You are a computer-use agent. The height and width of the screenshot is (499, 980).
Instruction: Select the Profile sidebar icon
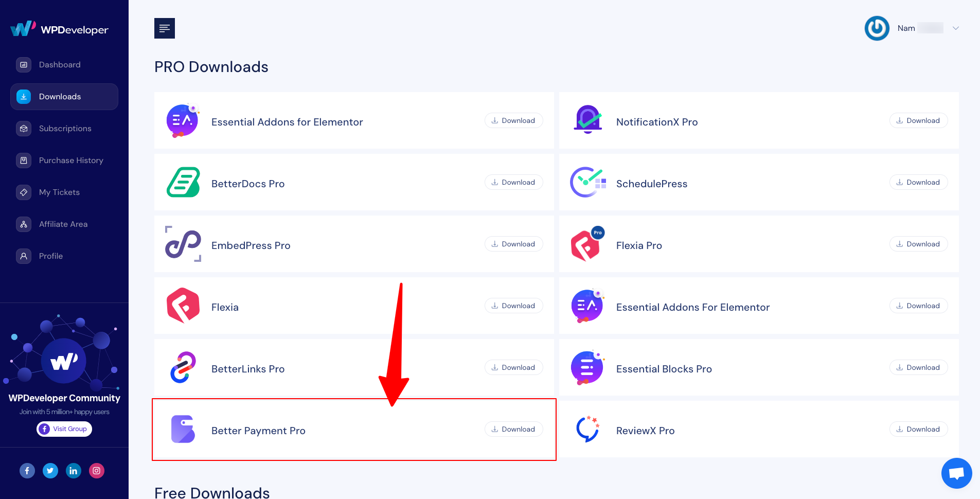tap(24, 256)
